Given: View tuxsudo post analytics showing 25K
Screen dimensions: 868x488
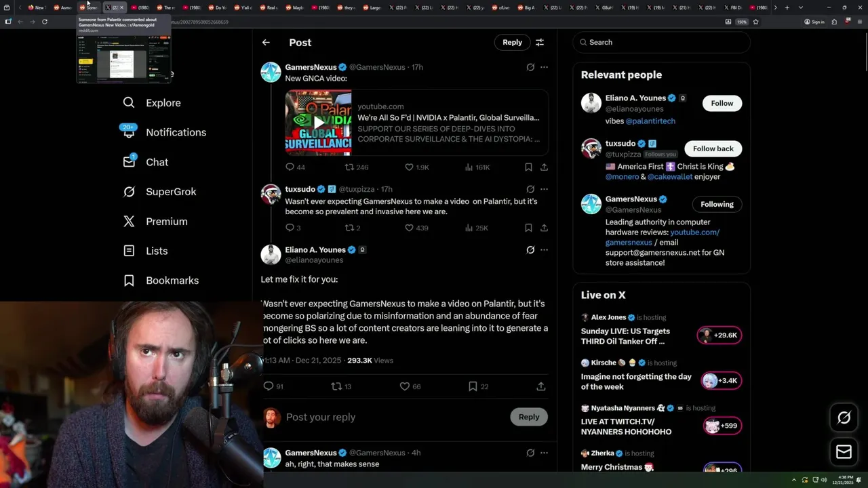Looking at the screenshot, I should [x=477, y=228].
